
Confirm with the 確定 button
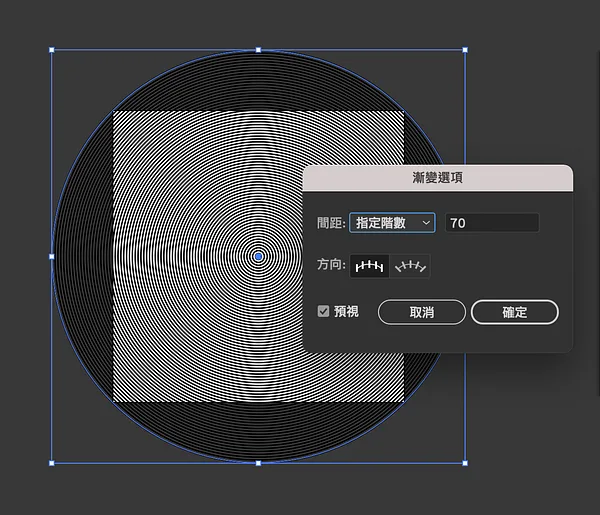(515, 312)
